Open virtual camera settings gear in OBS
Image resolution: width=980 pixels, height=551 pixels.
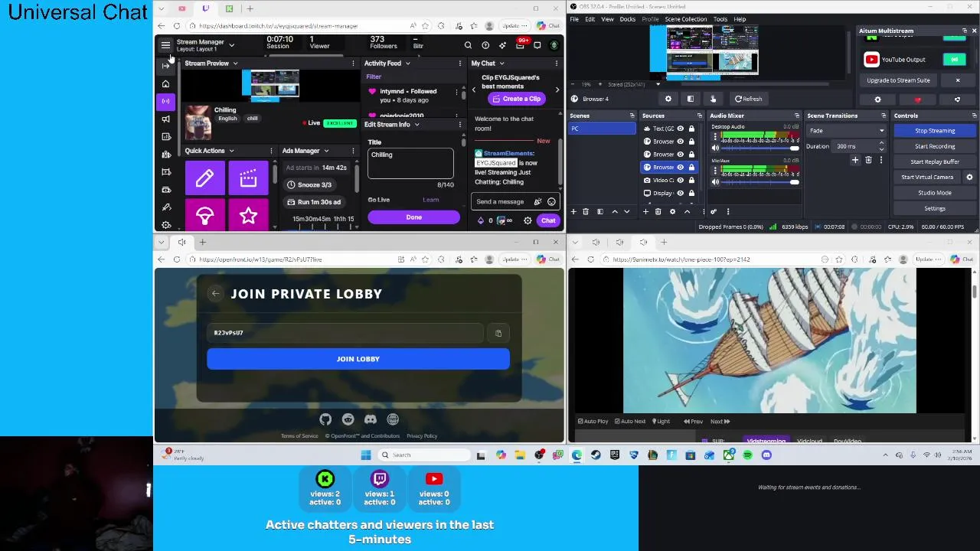point(969,177)
